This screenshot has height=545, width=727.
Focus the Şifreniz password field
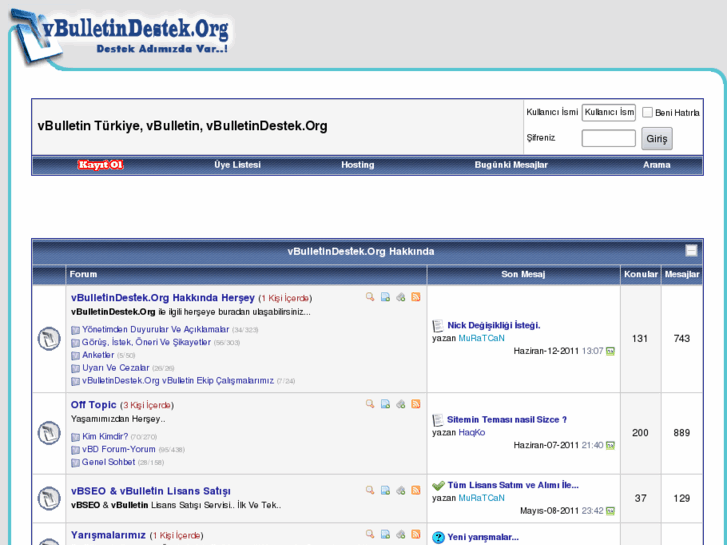(x=609, y=138)
